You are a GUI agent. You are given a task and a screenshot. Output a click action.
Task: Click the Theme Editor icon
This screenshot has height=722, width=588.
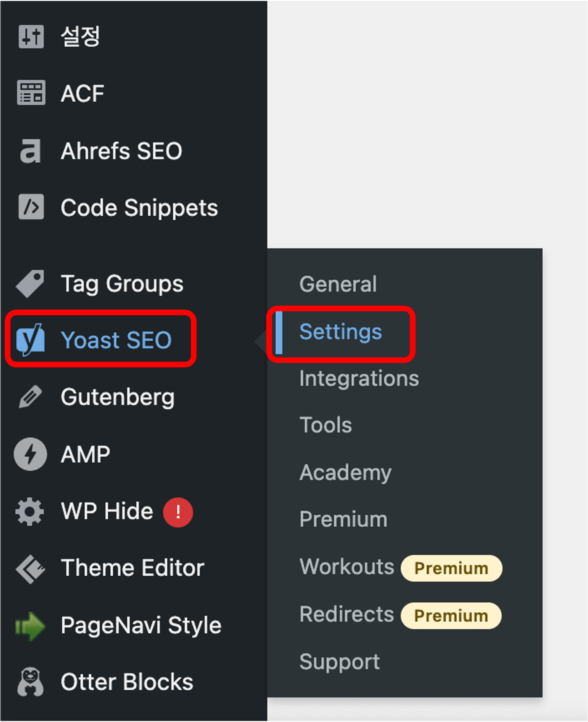point(30,568)
